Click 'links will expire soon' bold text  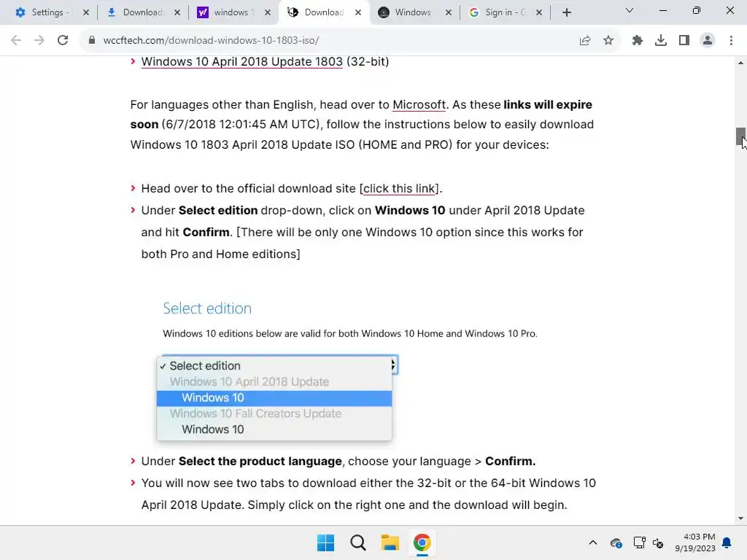click(361, 114)
